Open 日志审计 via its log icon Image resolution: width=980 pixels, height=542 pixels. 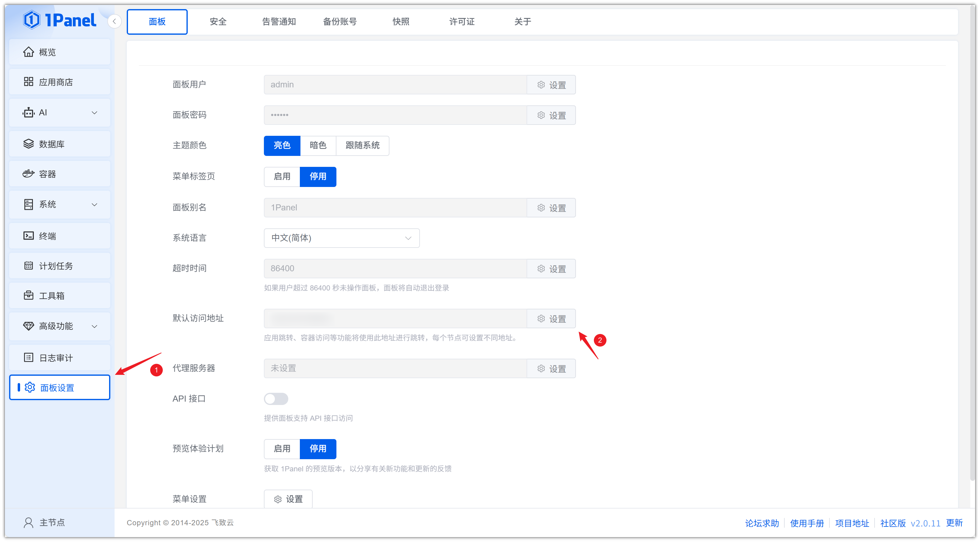click(29, 358)
